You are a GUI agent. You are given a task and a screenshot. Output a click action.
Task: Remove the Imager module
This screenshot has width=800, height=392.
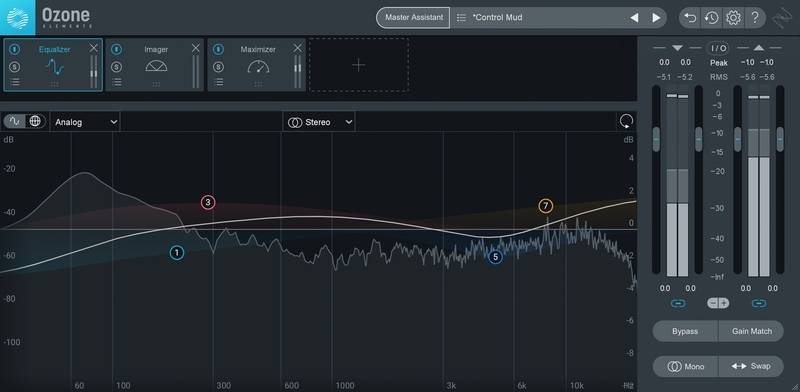click(195, 48)
